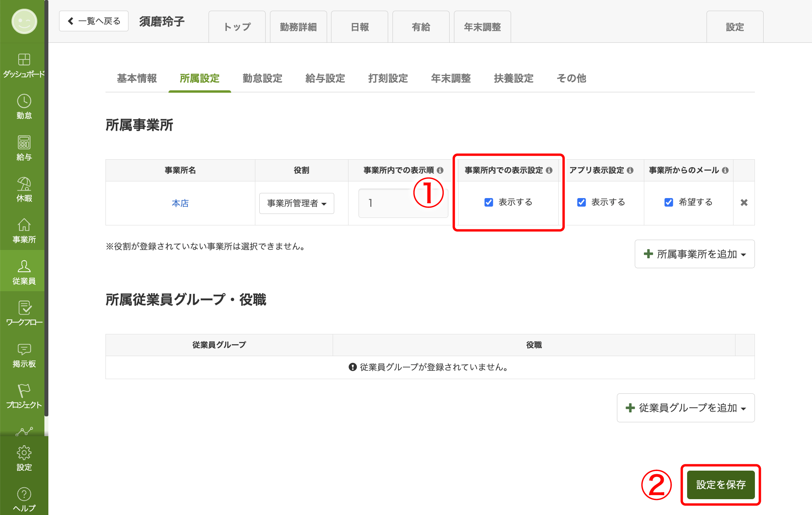Screen dimensions: 812x515
Task: Switch to the 勤務詳細 tab
Action: [x=298, y=27]
